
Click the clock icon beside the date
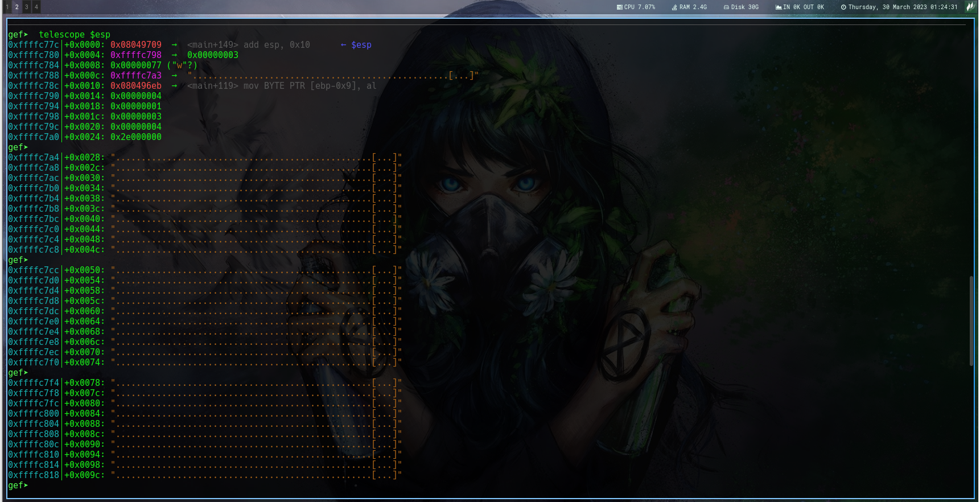click(843, 7)
